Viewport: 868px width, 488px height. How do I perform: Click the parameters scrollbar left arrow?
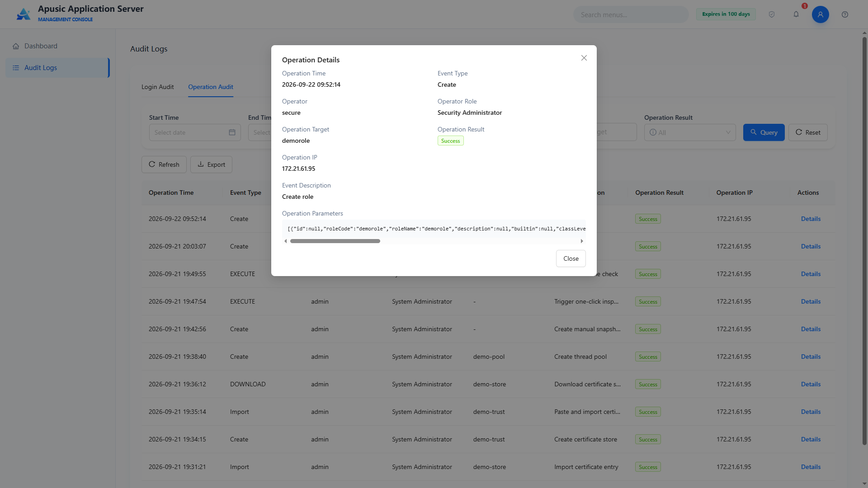[285, 241]
